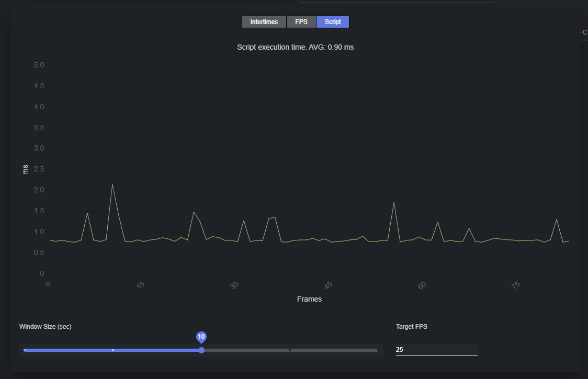Focus the Target FPS input field
The height and width of the screenshot is (379, 588).
pyautogui.click(x=436, y=350)
